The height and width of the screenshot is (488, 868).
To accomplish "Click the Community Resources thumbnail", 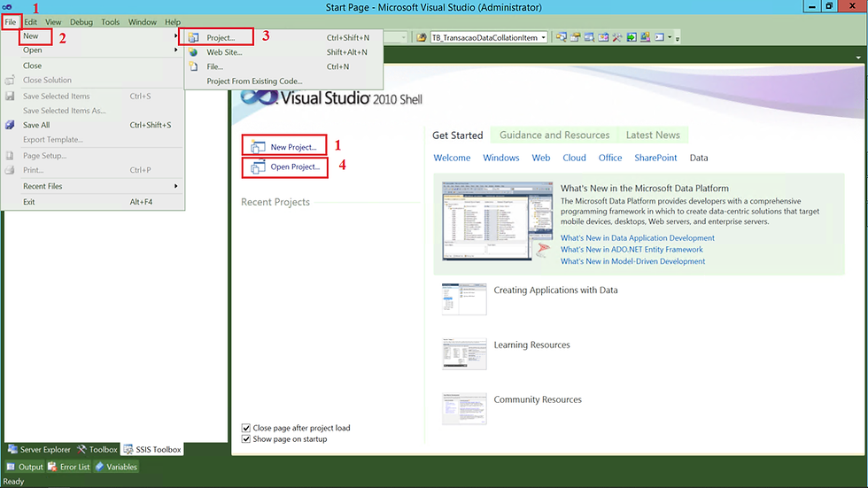I will pos(464,408).
